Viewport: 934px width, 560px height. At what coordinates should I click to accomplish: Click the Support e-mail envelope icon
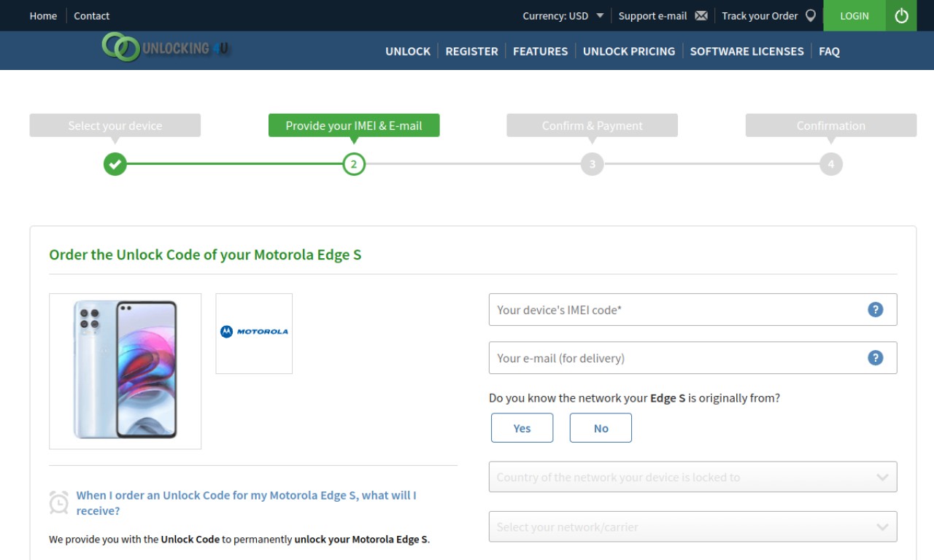701,15
